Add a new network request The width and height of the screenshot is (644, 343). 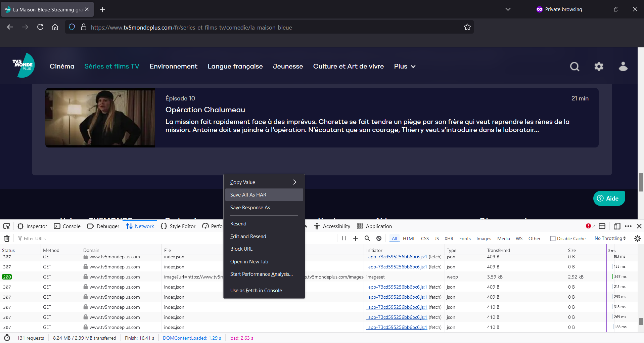tap(356, 239)
